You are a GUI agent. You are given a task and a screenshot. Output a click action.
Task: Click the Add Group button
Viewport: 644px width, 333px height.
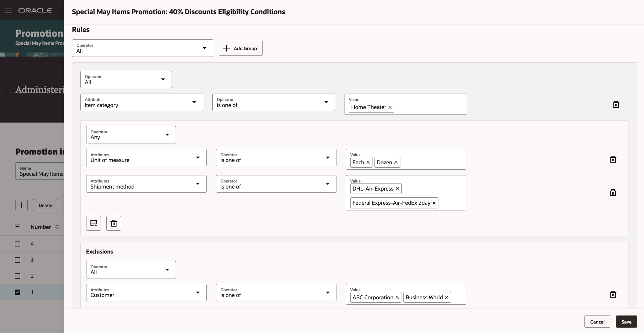pyautogui.click(x=240, y=48)
